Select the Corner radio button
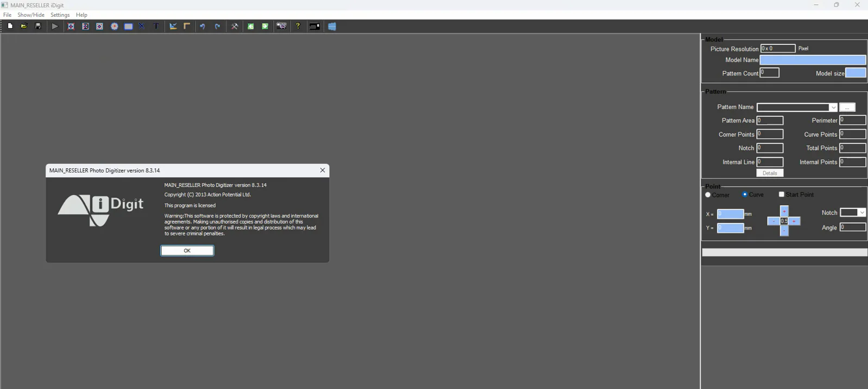Viewport: 868px width, 389px height. [x=708, y=195]
